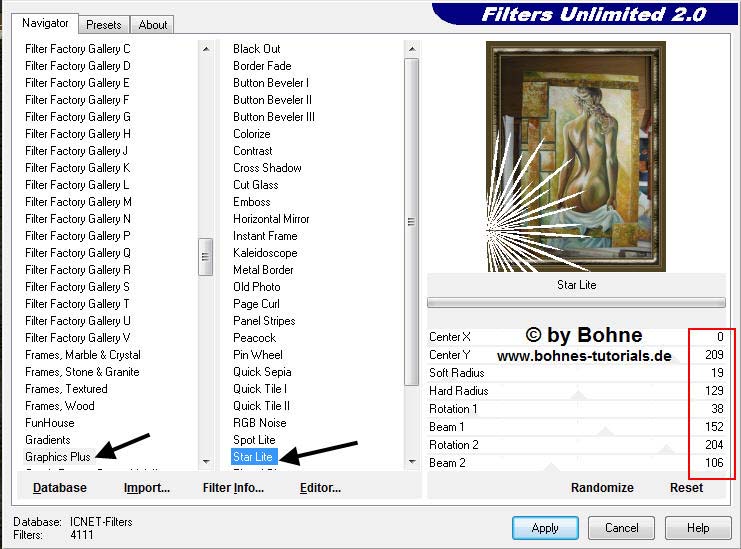
Task: Pick Filter Factory Gallery M category
Action: (78, 202)
